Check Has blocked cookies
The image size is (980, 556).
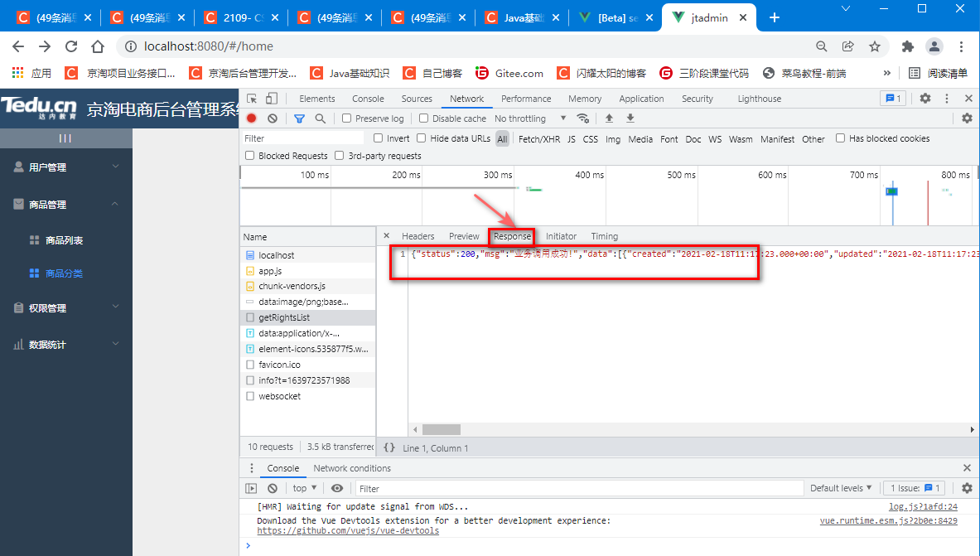tap(841, 138)
